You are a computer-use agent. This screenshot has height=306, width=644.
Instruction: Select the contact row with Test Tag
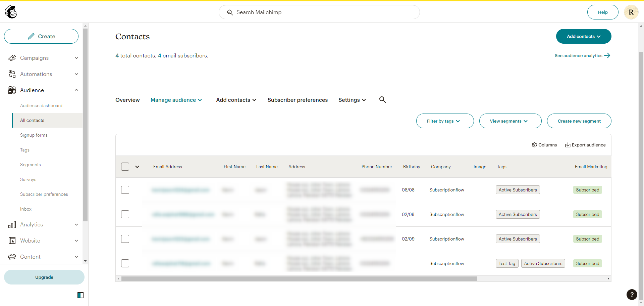pyautogui.click(x=125, y=263)
